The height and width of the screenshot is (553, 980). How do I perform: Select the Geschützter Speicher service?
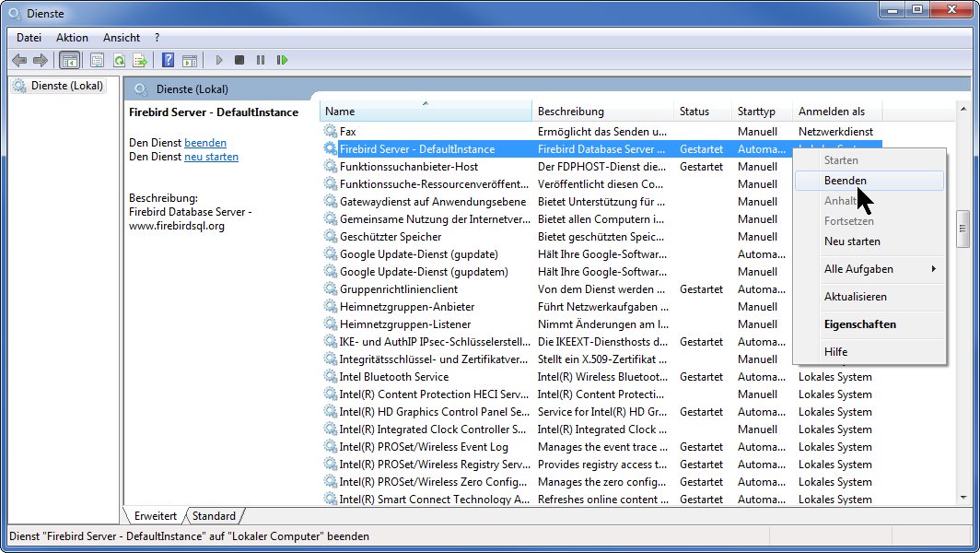tap(556, 237)
